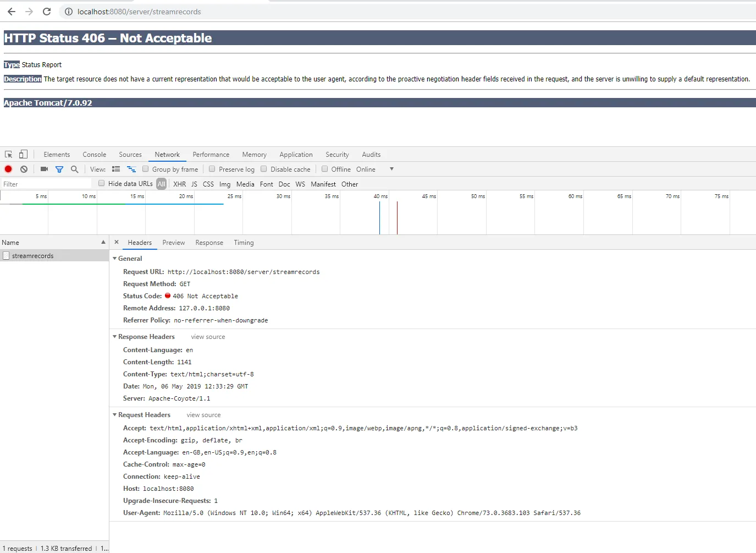
Task: Click the browser address bar URL
Action: tap(139, 12)
